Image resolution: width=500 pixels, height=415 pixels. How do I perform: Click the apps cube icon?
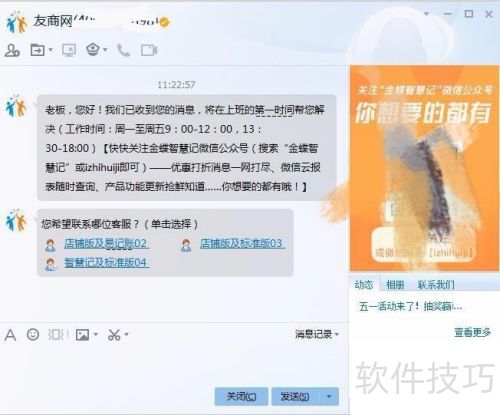(93, 50)
